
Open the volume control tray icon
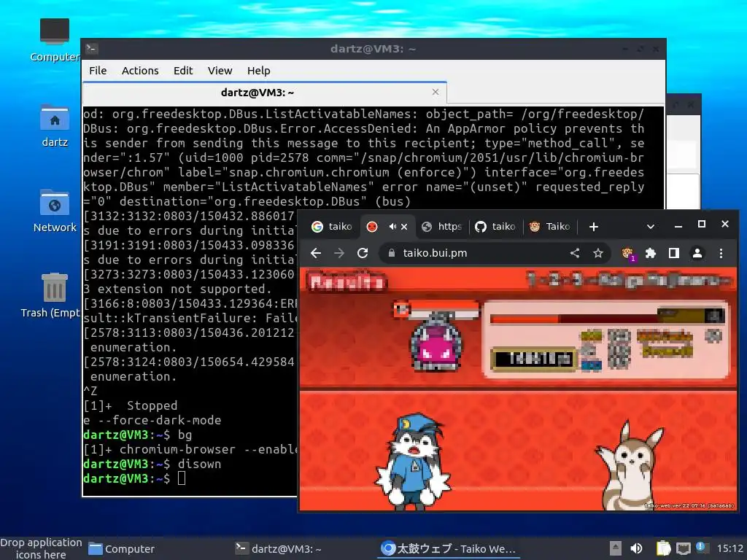point(636,548)
